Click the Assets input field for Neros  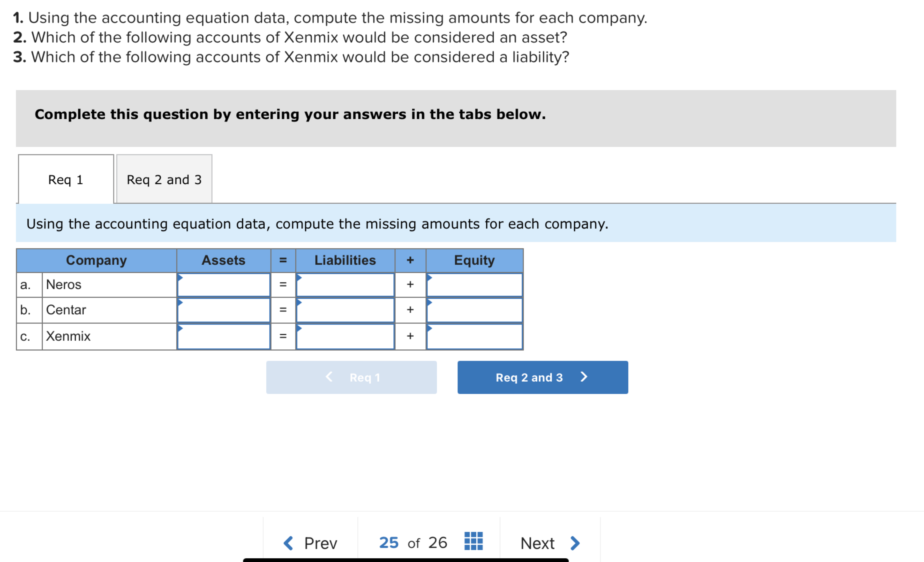coord(224,285)
